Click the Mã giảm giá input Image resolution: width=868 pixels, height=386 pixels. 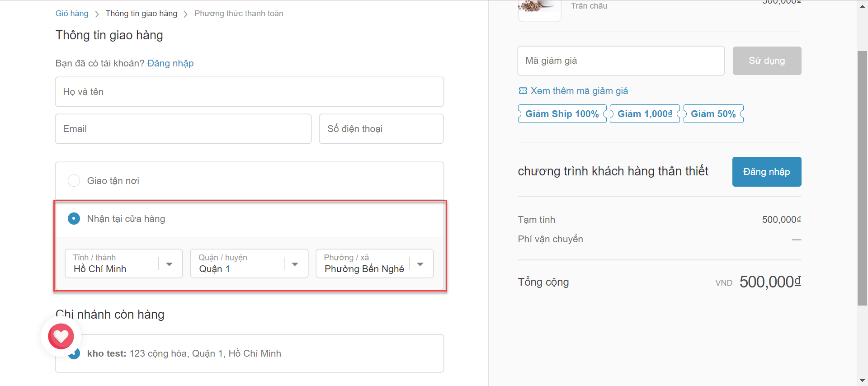coord(621,61)
